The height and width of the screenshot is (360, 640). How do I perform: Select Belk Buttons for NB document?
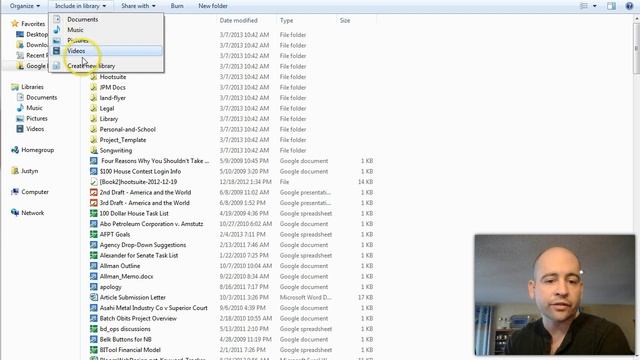click(125, 340)
